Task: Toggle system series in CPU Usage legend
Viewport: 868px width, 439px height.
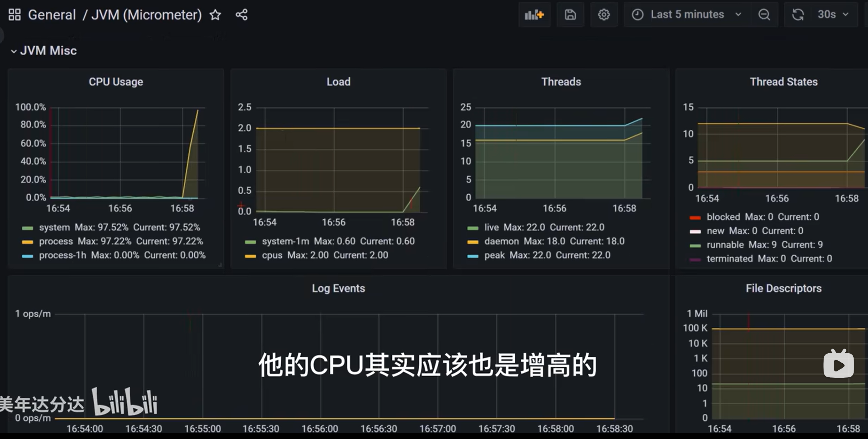Action: pos(54,227)
